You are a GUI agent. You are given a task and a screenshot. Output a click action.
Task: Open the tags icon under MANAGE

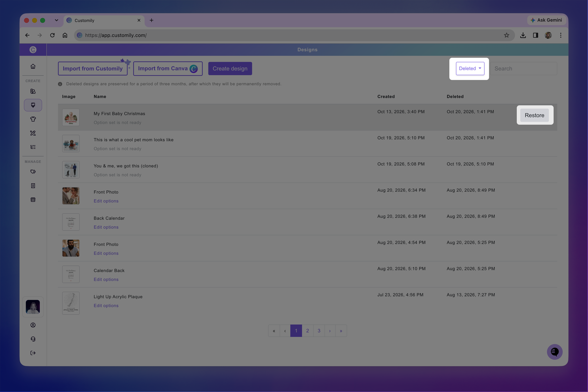click(33, 172)
